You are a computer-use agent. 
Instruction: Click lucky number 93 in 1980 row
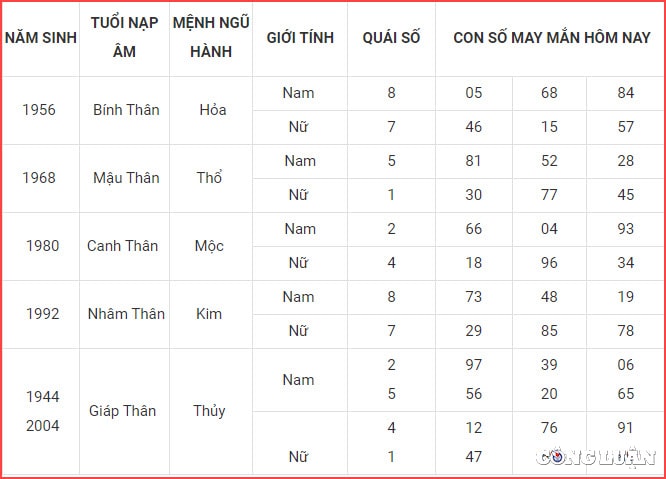[626, 229]
